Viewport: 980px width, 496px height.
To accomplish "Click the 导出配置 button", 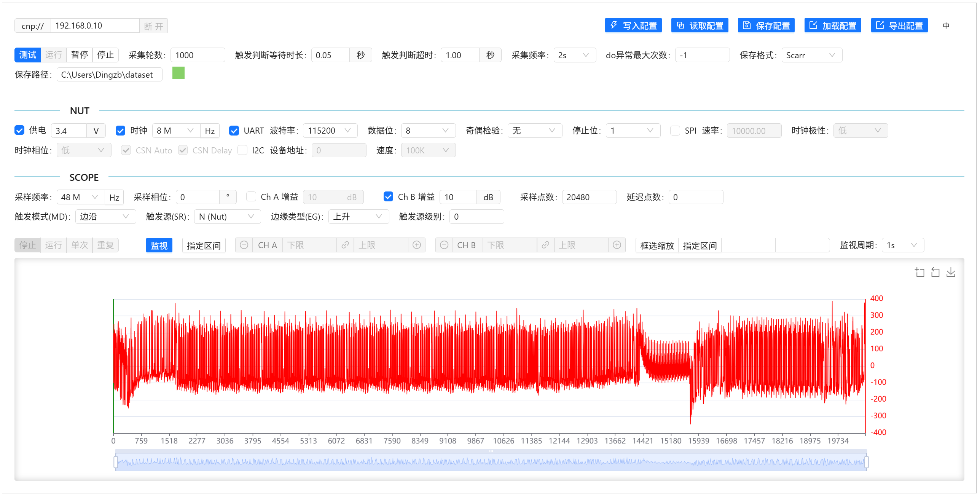I will point(899,26).
